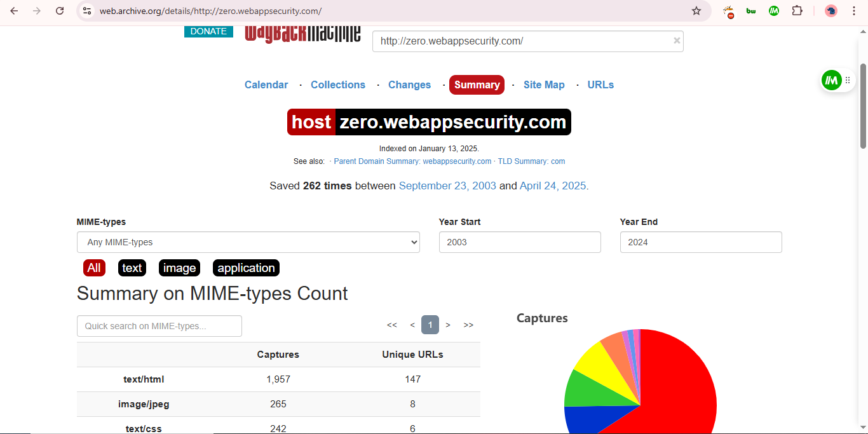
Task: Open site information icon in address bar
Action: point(88,11)
